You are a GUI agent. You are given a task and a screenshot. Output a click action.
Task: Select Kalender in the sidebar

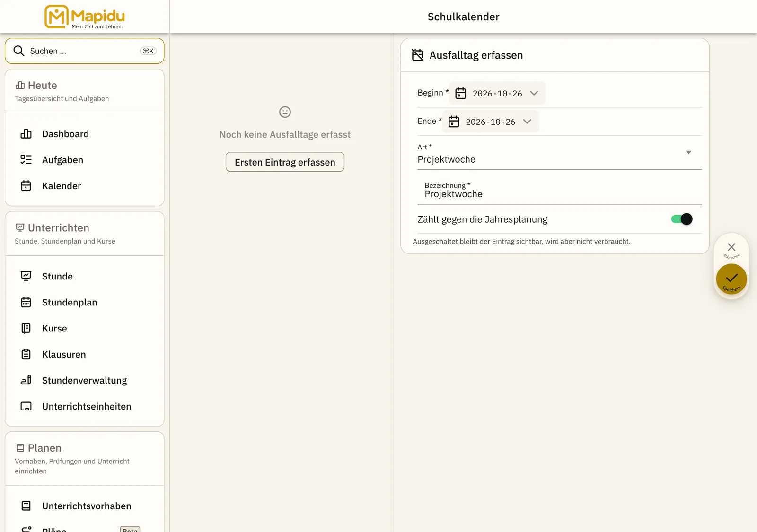point(85,186)
